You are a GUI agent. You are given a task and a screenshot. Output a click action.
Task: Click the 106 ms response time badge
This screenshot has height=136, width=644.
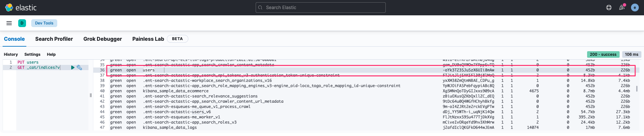pos(632,54)
